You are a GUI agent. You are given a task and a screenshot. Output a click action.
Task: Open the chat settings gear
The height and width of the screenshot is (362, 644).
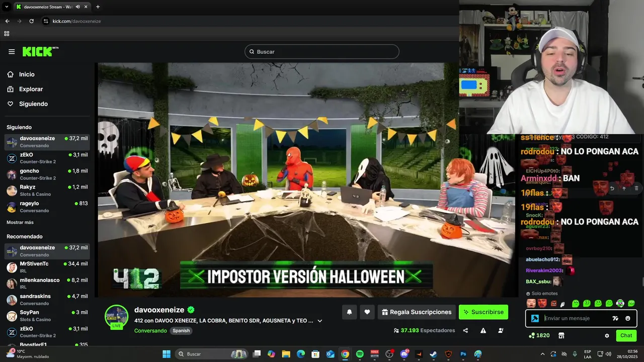(x=607, y=335)
